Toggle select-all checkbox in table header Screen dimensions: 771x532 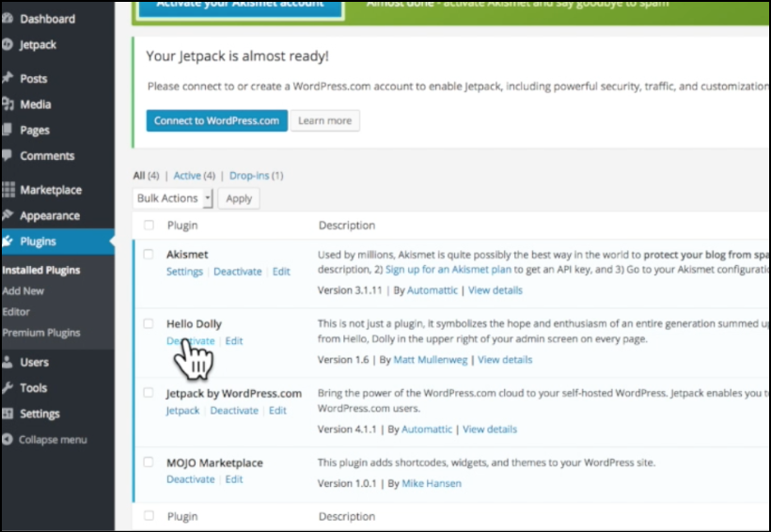pyautogui.click(x=149, y=226)
